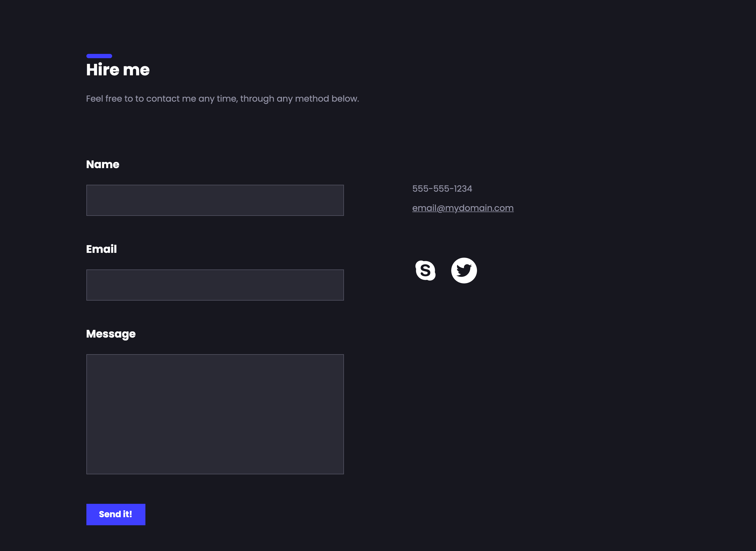Image resolution: width=756 pixels, height=551 pixels.
Task: Select the Message field label
Action: click(111, 334)
